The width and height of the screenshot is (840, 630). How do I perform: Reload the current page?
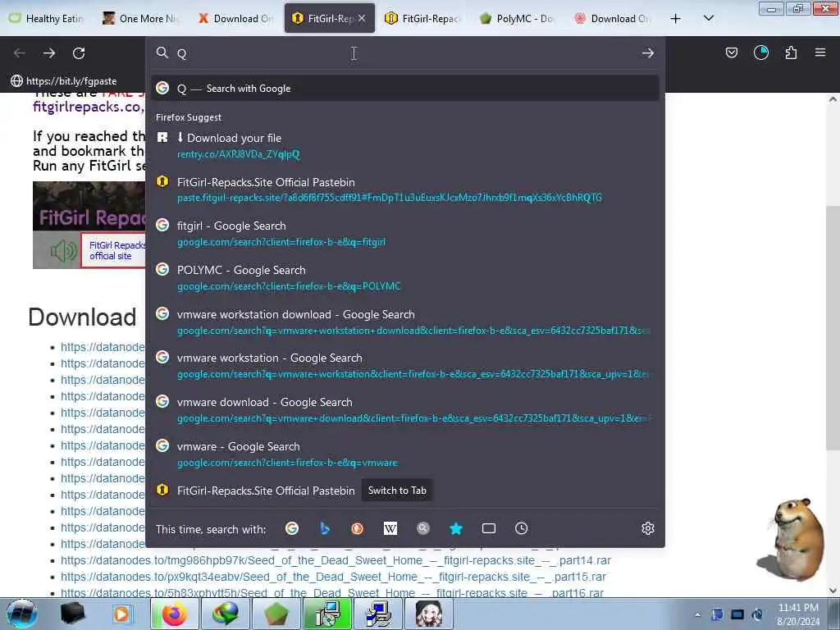point(79,53)
